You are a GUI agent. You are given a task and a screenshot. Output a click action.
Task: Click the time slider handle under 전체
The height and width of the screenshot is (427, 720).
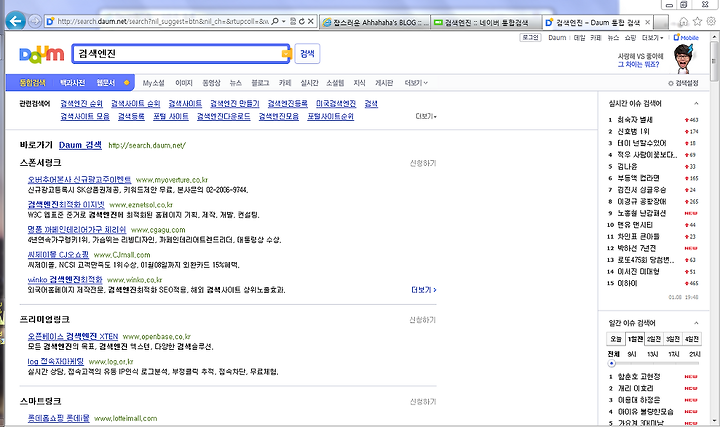click(x=611, y=363)
